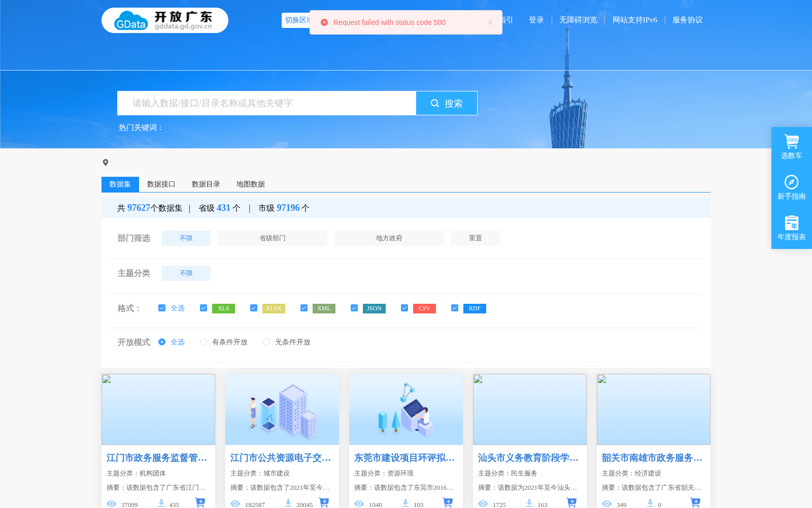
Task: Add 东莞市建设项目环评拟 dataset to cart
Action: pyautogui.click(x=448, y=502)
